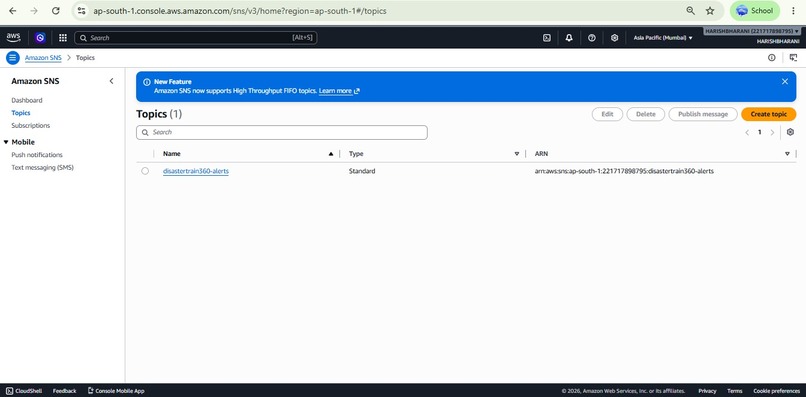Click the Topics breadcrumb text
806x397 pixels.
coord(85,58)
